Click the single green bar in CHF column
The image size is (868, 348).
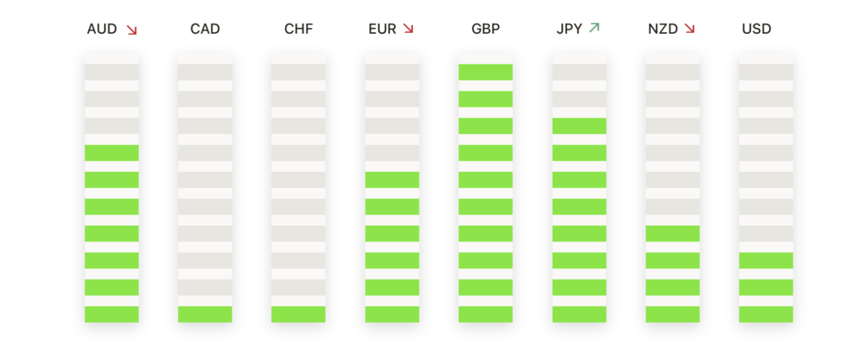298,314
